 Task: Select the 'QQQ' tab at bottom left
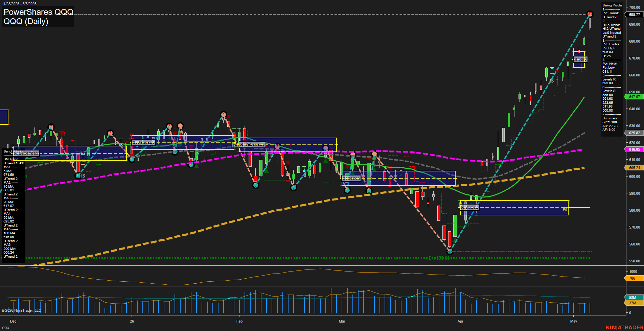click(x=6, y=328)
